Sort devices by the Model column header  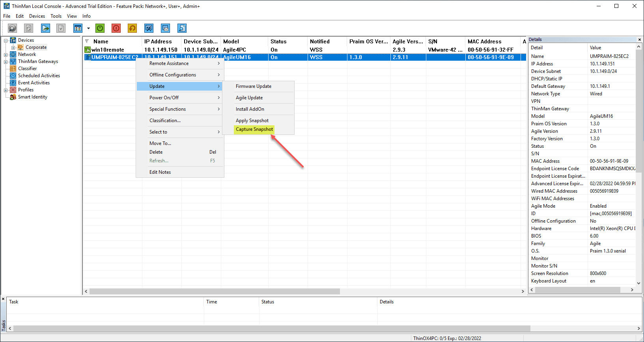pos(245,41)
